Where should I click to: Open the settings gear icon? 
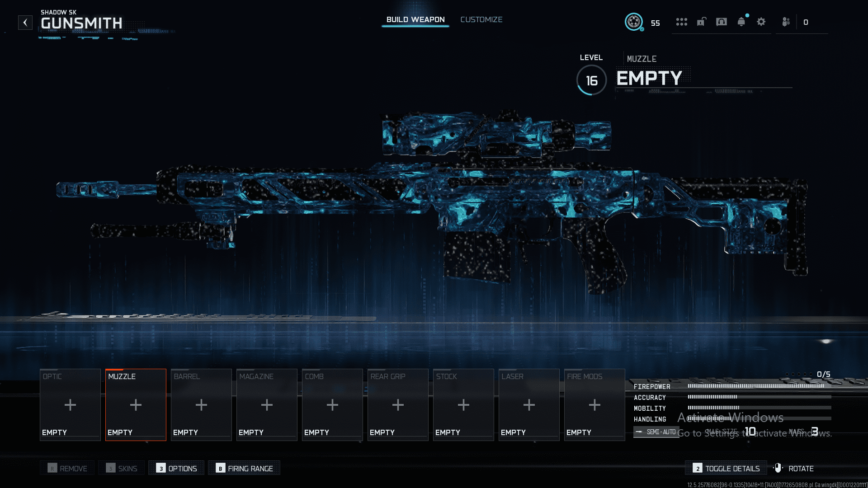(x=761, y=22)
